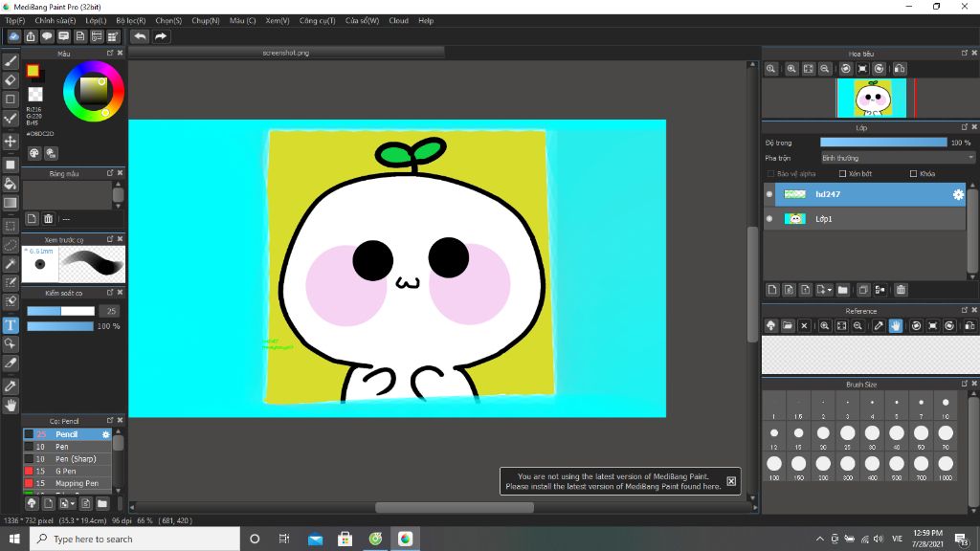The width and height of the screenshot is (980, 551).
Task: Delete layer using the trash icon
Action: click(901, 290)
